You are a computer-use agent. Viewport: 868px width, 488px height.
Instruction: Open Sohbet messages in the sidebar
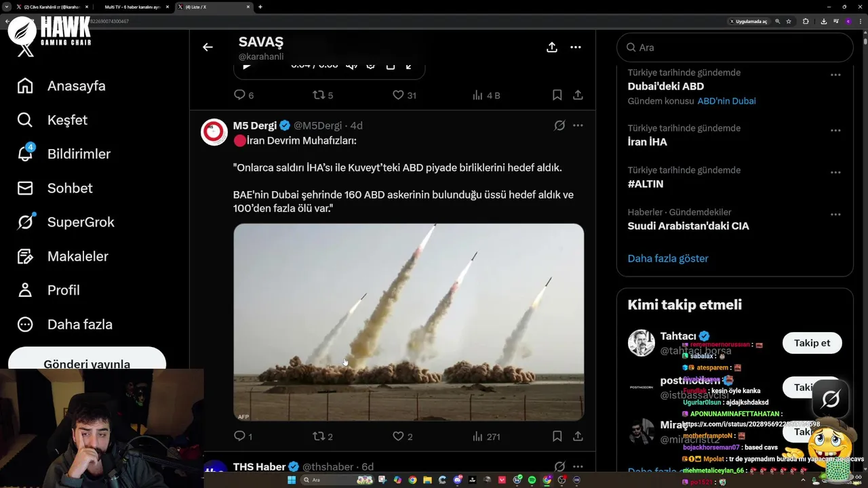(54, 188)
